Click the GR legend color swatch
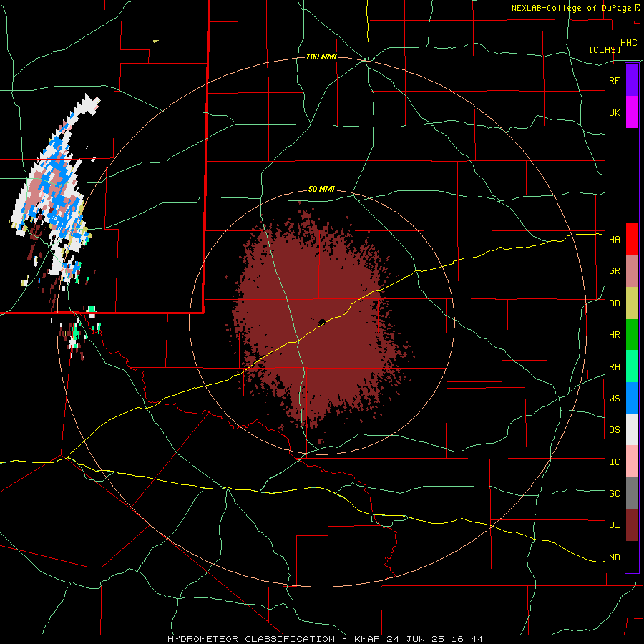 click(632, 271)
